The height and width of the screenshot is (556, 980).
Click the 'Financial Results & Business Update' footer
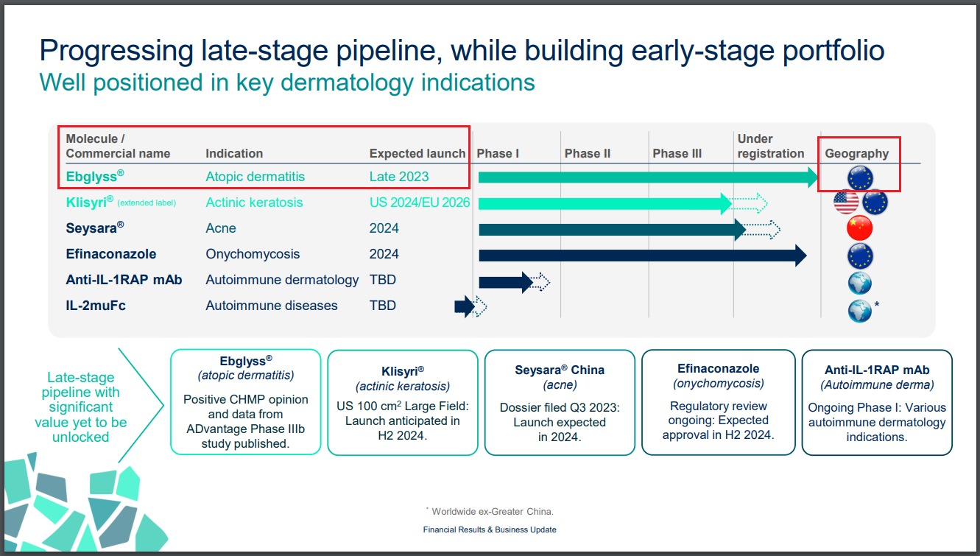490,529
